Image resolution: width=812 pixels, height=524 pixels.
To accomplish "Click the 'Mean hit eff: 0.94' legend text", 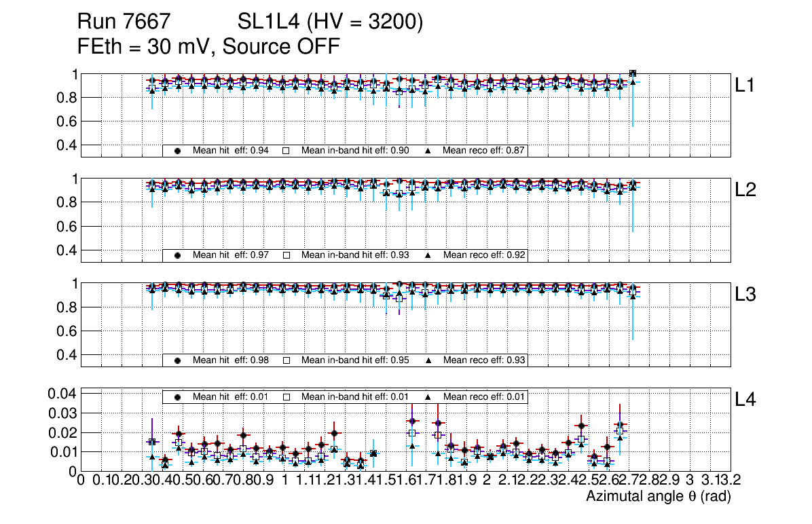I will pyautogui.click(x=231, y=151).
